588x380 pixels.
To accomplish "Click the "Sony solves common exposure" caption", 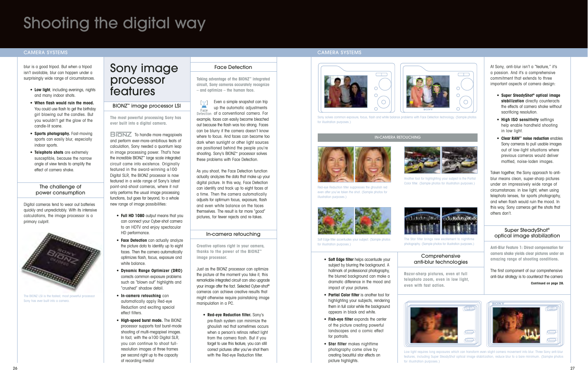I will (x=397, y=119).
